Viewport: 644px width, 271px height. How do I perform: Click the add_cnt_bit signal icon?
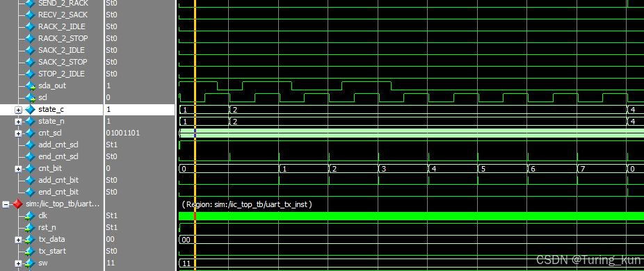(30, 180)
